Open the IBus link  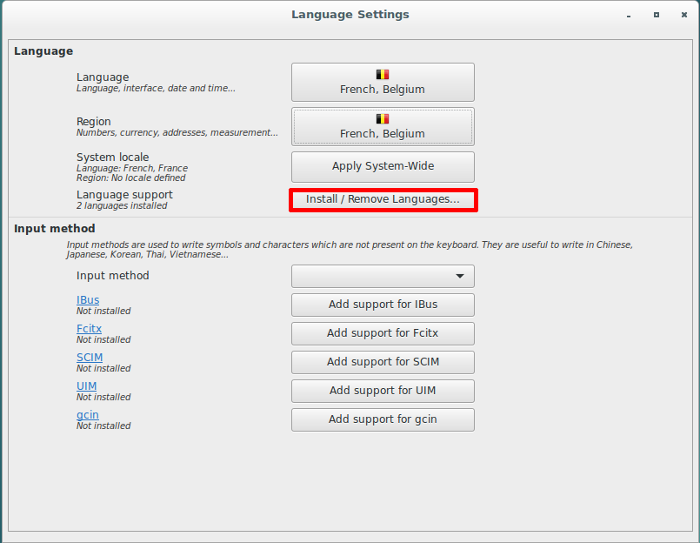[88, 300]
